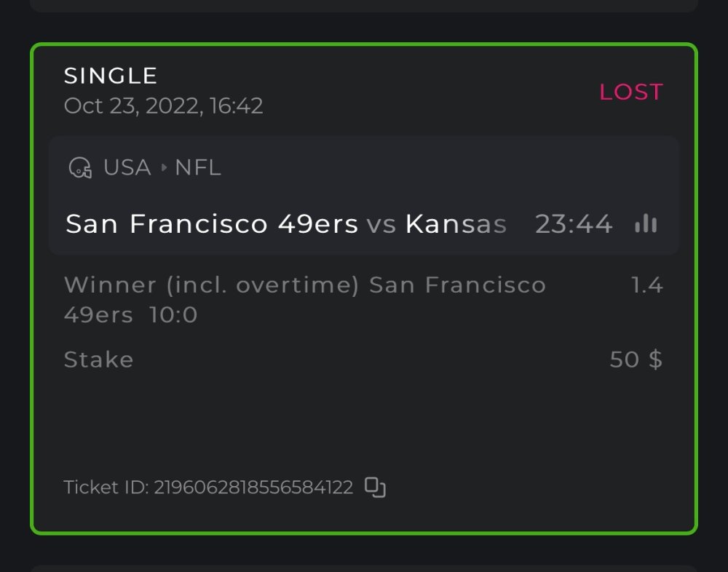
Task: Click the football helmet sport icon
Action: tap(80, 168)
